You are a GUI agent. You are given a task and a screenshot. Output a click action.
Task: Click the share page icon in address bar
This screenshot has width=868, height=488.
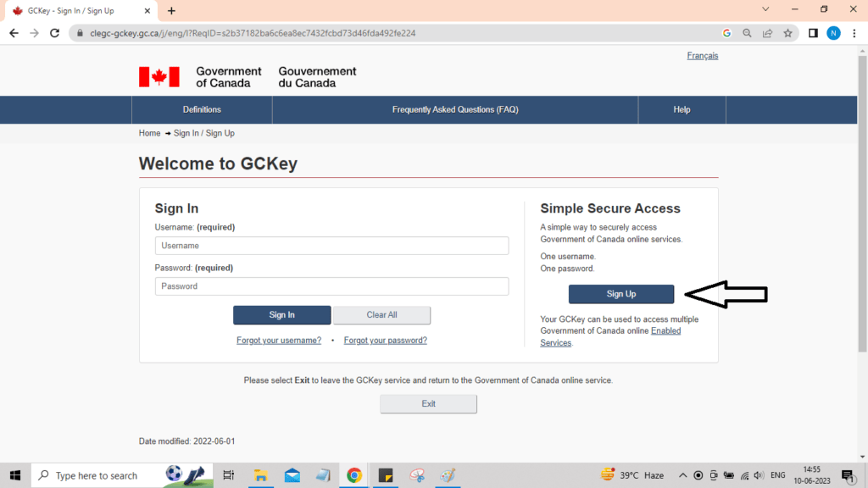tap(767, 33)
